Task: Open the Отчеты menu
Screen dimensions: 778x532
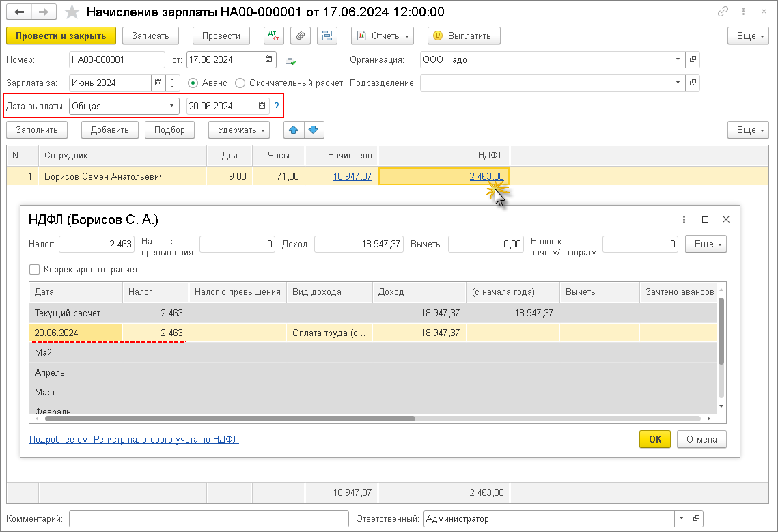Action: point(383,36)
